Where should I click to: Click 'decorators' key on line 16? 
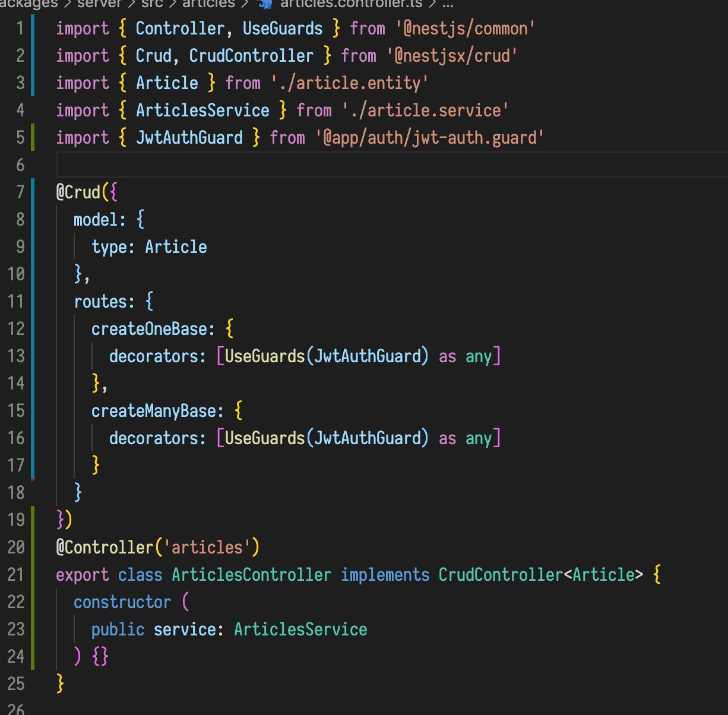[154, 438]
